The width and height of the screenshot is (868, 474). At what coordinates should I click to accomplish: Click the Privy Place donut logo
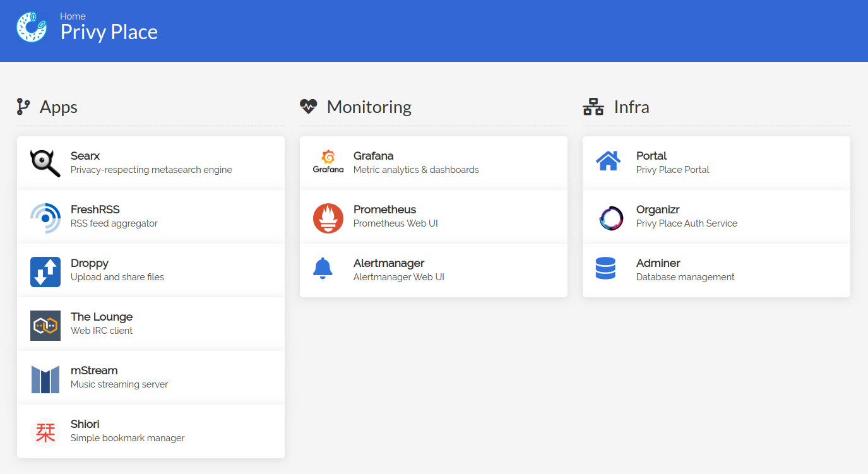[x=32, y=27]
